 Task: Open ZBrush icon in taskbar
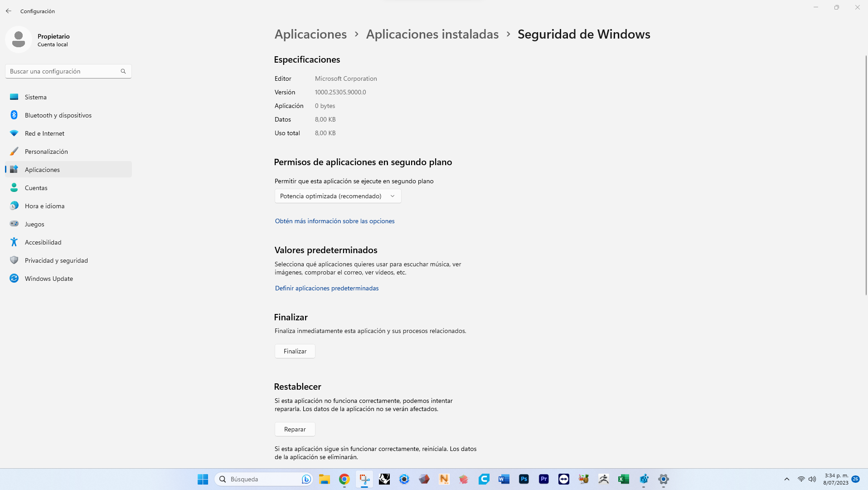click(604, 479)
